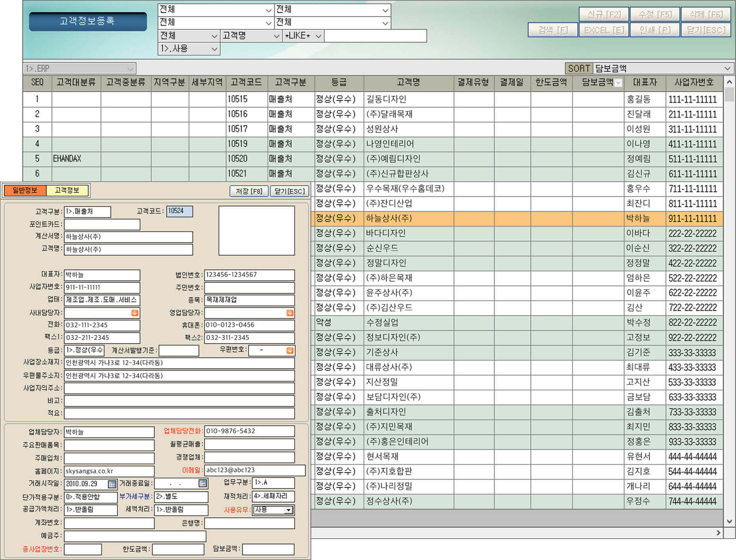Viewport: 736px width, 560px height.
Task: Select the 하늘상사(주) highlighted row
Action: [x=517, y=218]
